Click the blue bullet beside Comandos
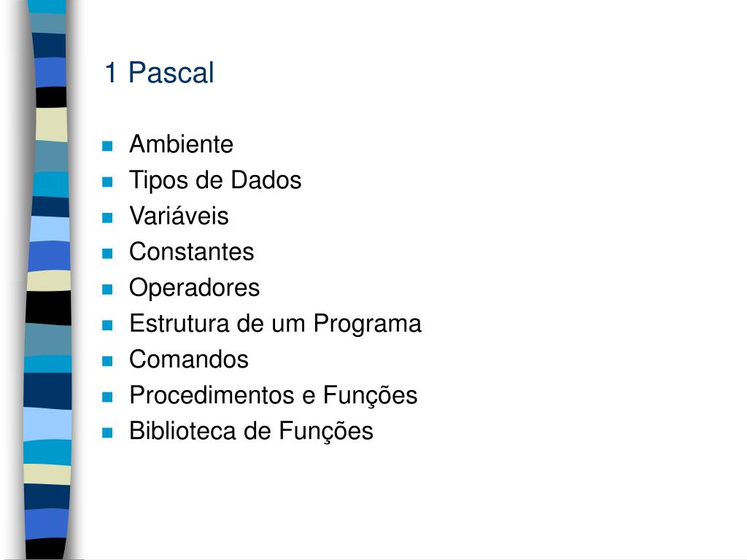The height and width of the screenshot is (560, 747). 107,361
